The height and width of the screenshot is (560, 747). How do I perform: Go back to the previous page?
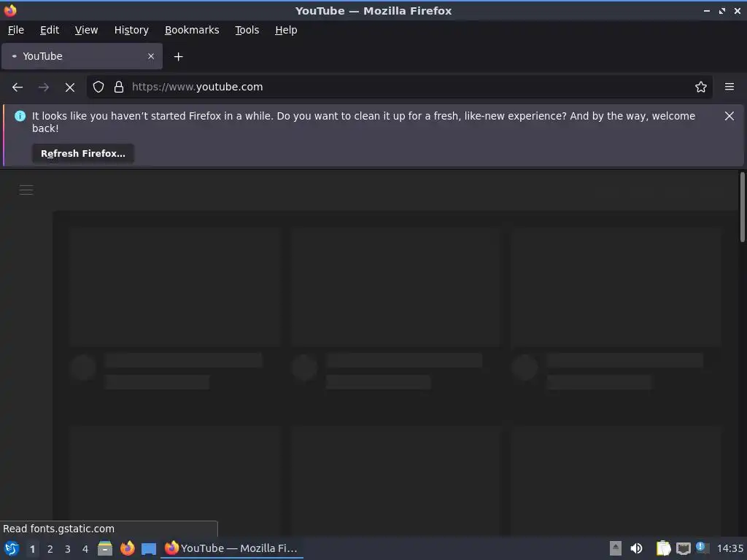(x=18, y=87)
